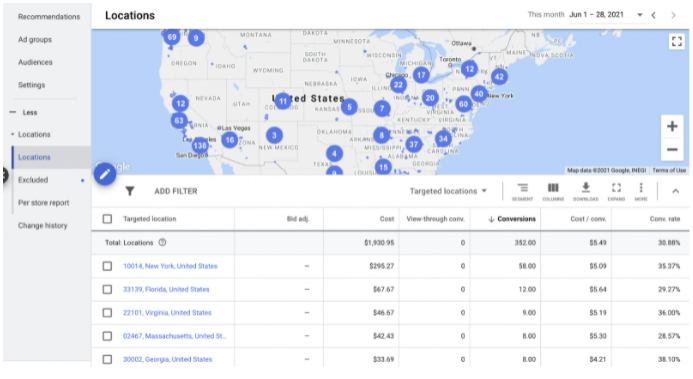Check the 10014, New York row
The image size is (693, 379).
(107, 266)
